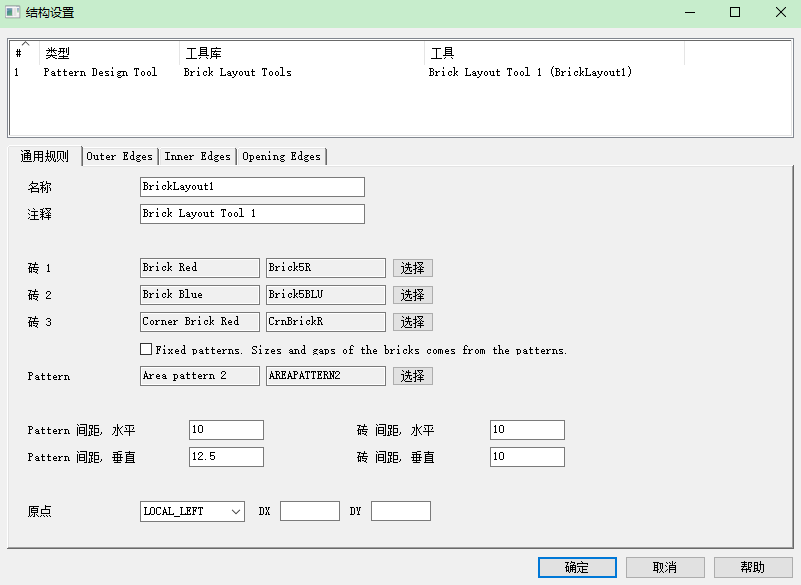Image resolution: width=801 pixels, height=585 pixels.
Task: Cancel the dialog with 取消
Action: point(665,567)
